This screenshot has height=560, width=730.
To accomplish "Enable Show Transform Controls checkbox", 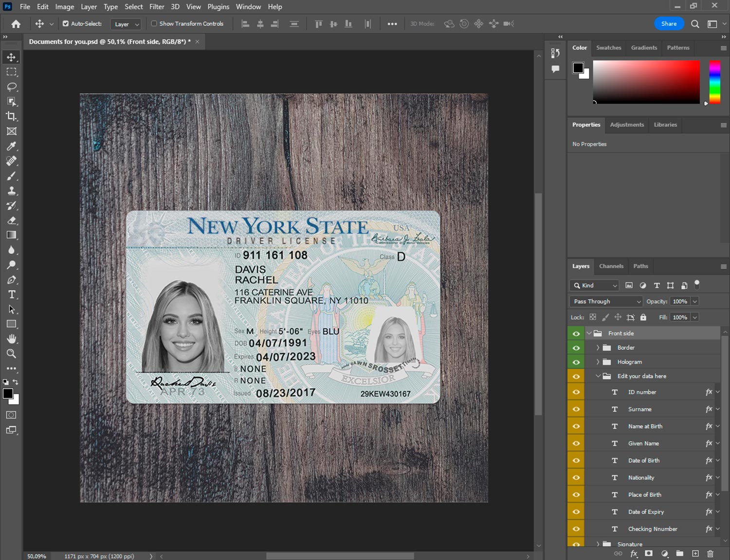I will coord(154,23).
